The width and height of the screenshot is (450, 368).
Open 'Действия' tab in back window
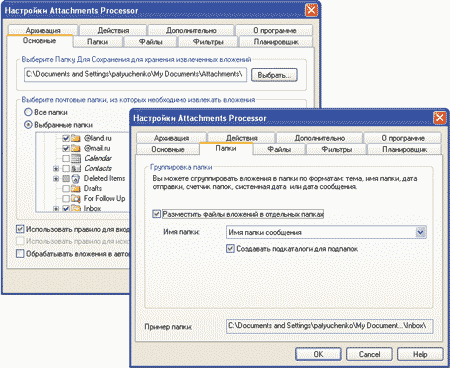point(113,30)
